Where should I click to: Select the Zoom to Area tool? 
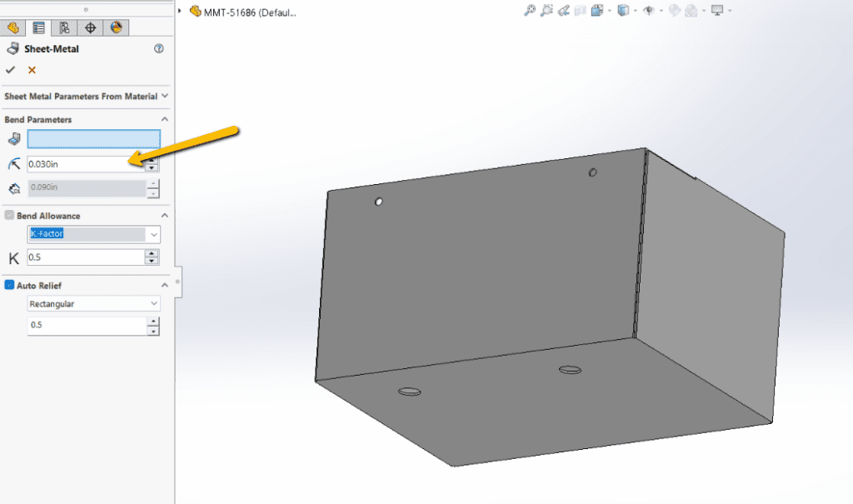(x=546, y=7)
